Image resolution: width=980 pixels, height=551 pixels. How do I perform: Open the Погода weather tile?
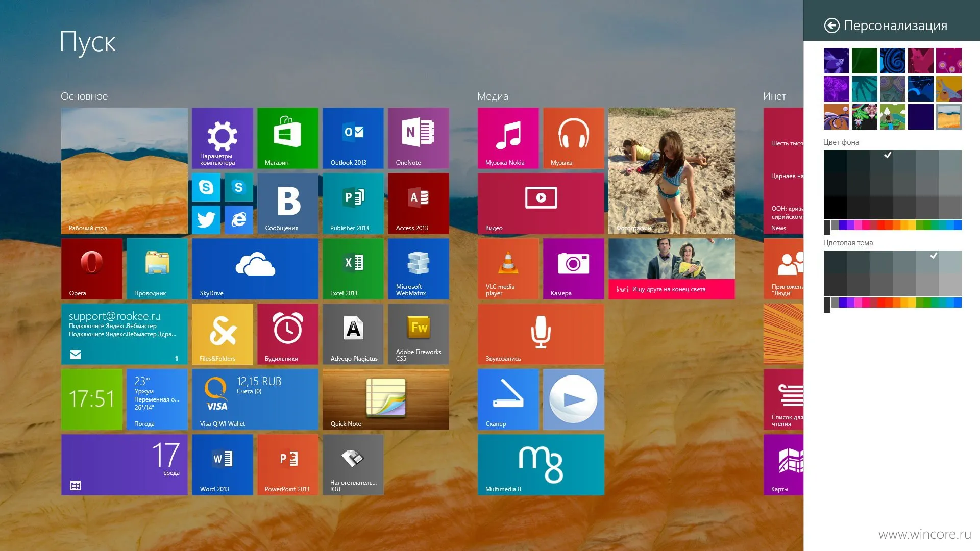[x=157, y=399]
